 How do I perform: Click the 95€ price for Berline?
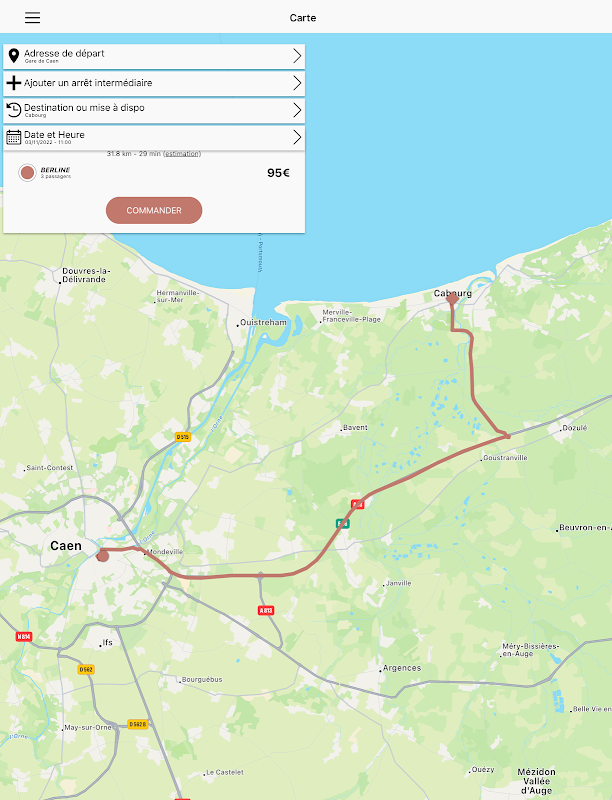[x=278, y=173]
